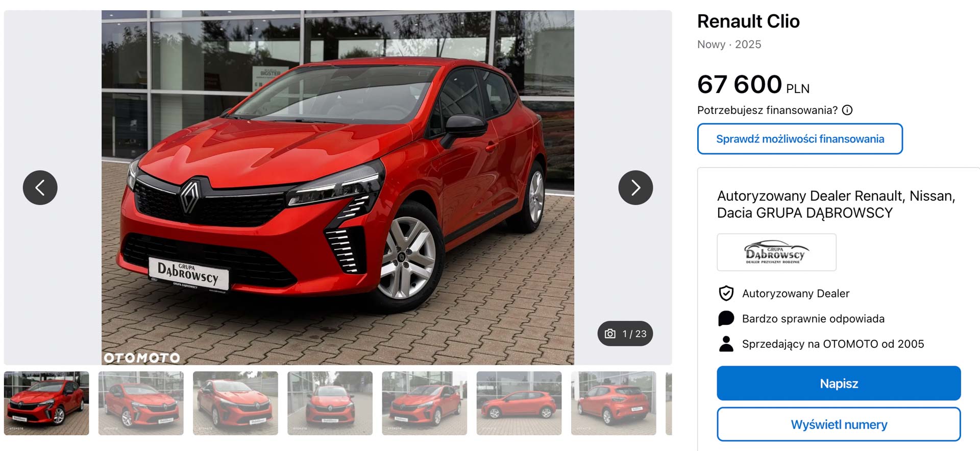This screenshot has width=980, height=451.
Task: Open the Autoryzowany Dealer Renault, Nissan, Dacia seller name
Action: [836, 204]
